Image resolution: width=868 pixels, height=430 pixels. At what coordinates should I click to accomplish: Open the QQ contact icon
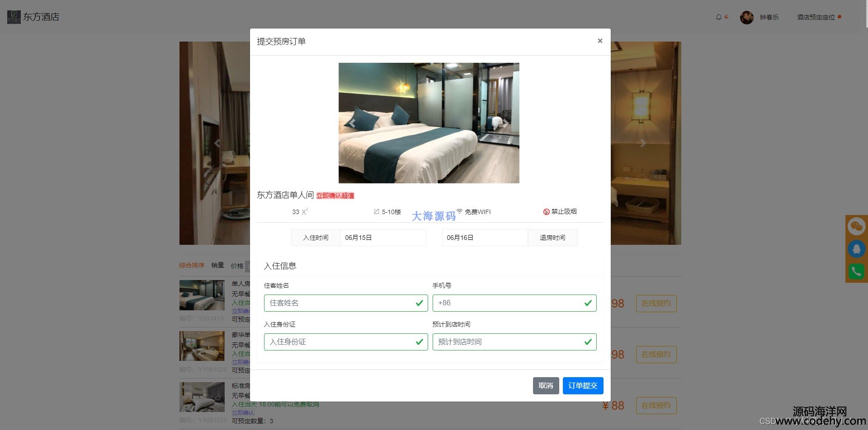(x=856, y=249)
